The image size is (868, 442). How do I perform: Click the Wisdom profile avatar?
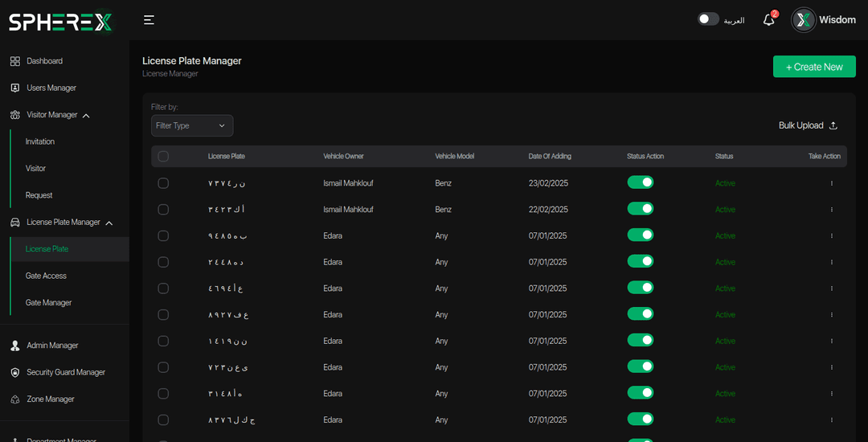point(803,20)
